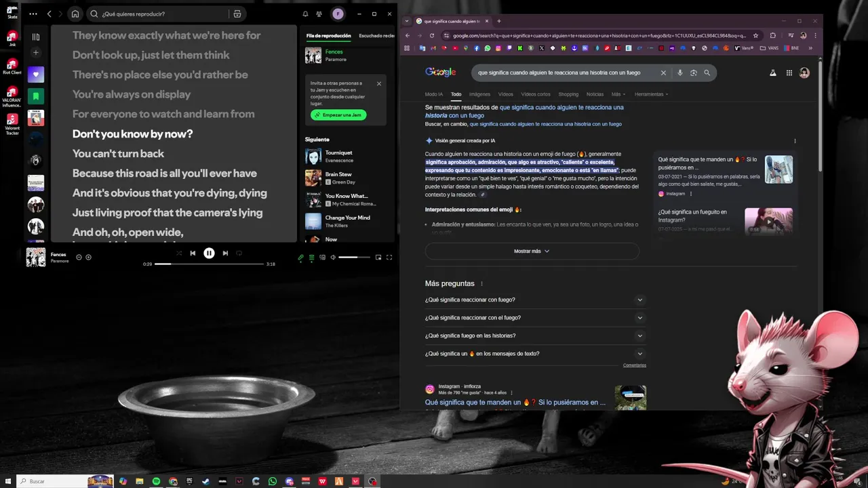Viewport: 868px width, 488px height.
Task: Click Comentarios link under Más preguntas
Action: 635,365
